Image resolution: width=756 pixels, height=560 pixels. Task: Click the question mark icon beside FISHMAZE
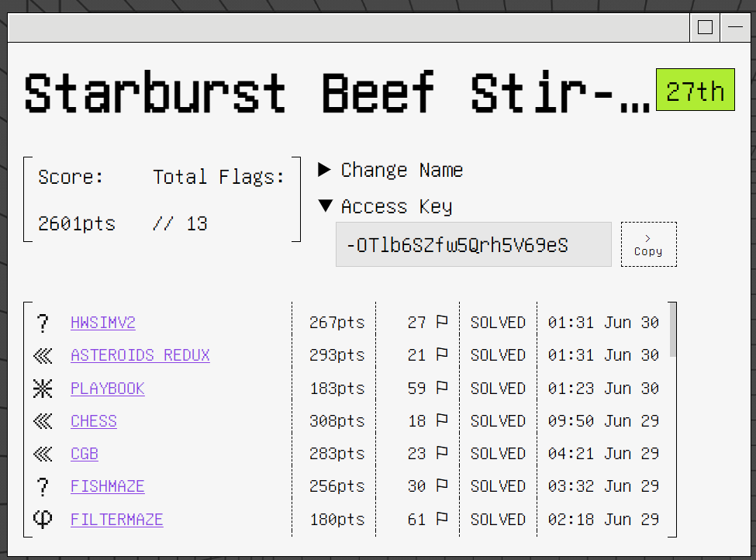pyautogui.click(x=43, y=487)
